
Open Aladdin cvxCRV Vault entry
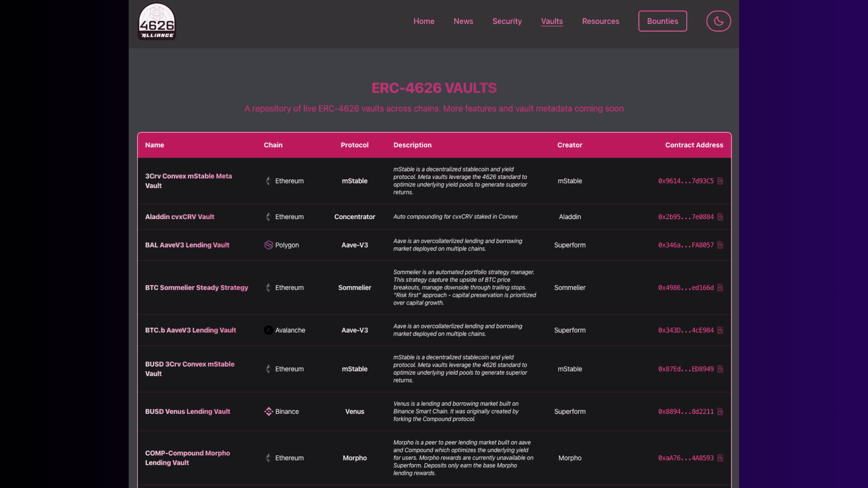179,217
